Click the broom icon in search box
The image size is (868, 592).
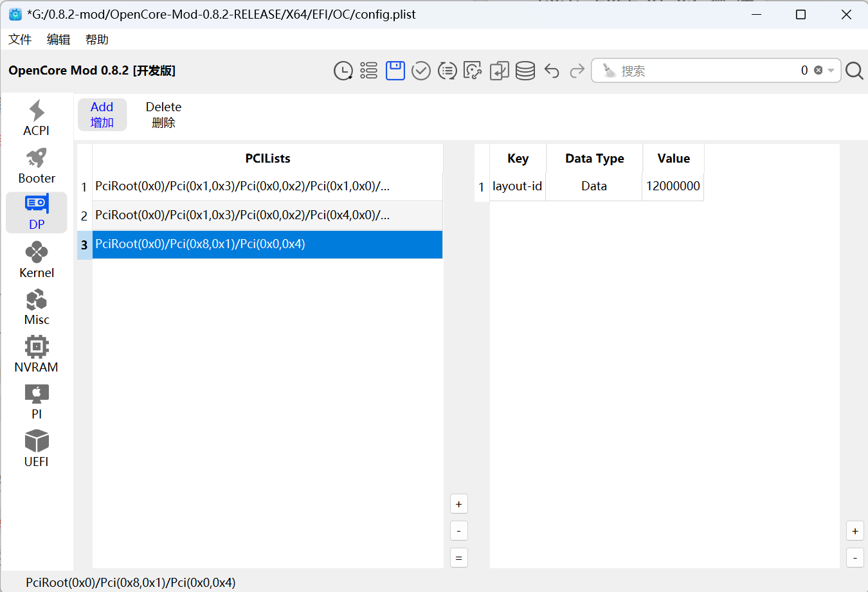tap(608, 70)
